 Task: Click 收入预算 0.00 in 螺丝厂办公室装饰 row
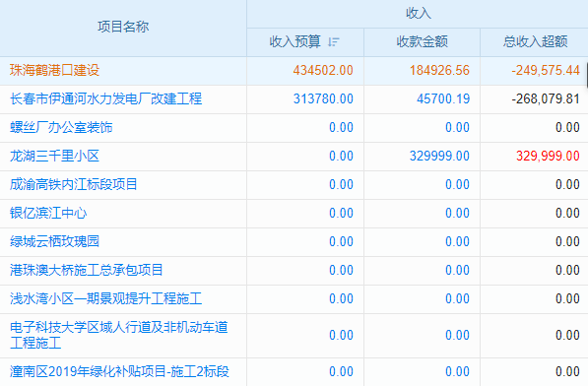341,127
